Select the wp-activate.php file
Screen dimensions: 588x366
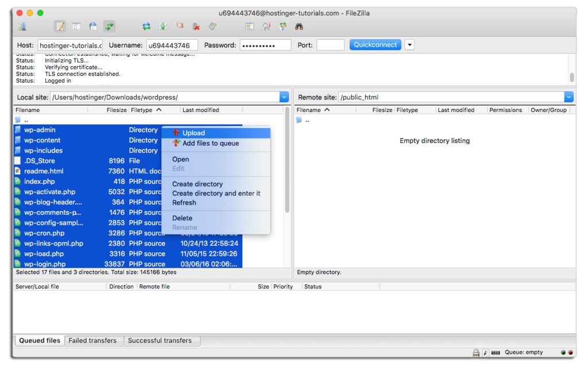[x=128, y=192]
